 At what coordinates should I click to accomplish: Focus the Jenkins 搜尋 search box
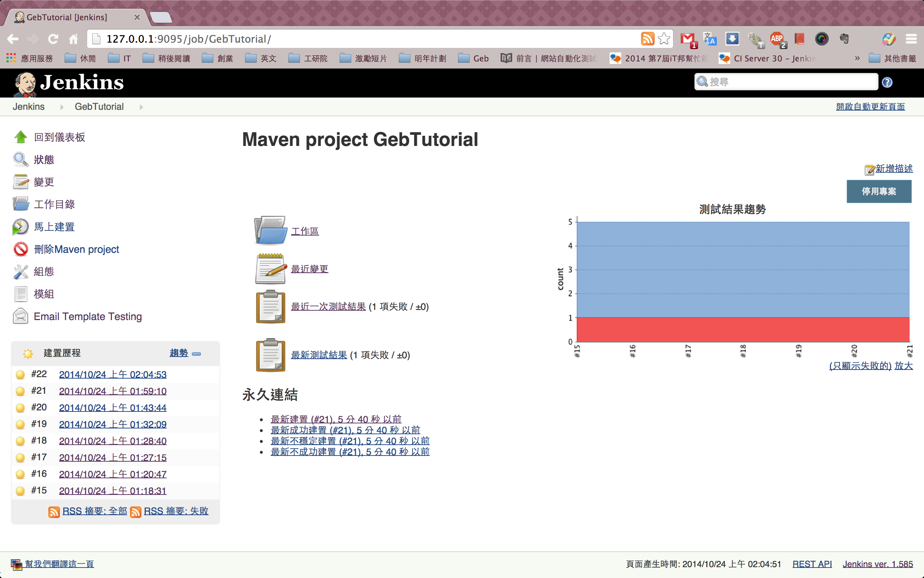click(x=786, y=82)
